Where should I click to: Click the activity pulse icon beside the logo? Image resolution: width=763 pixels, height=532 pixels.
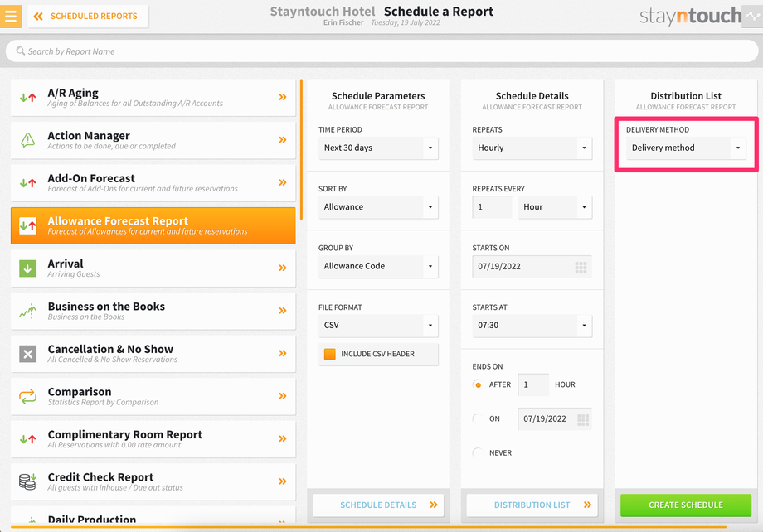(752, 16)
